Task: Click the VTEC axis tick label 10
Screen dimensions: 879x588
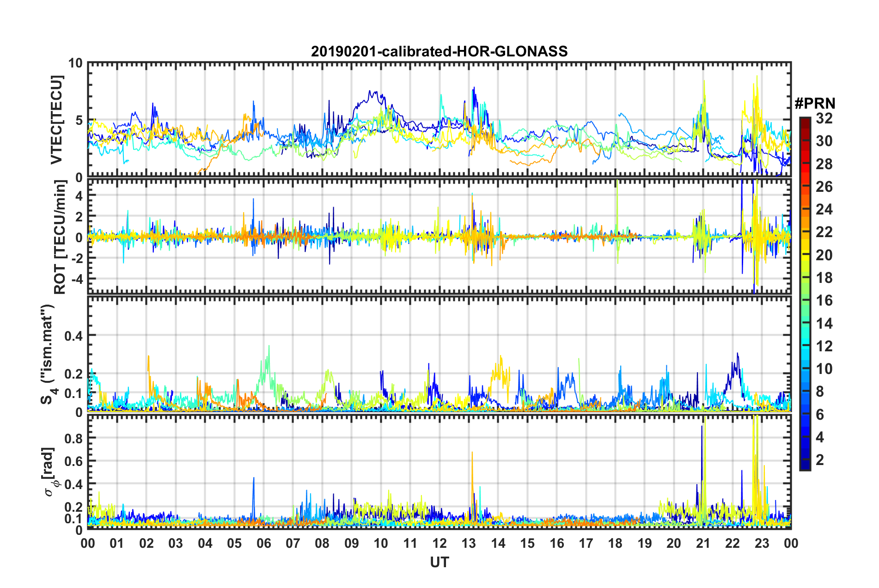Action: 75,63
